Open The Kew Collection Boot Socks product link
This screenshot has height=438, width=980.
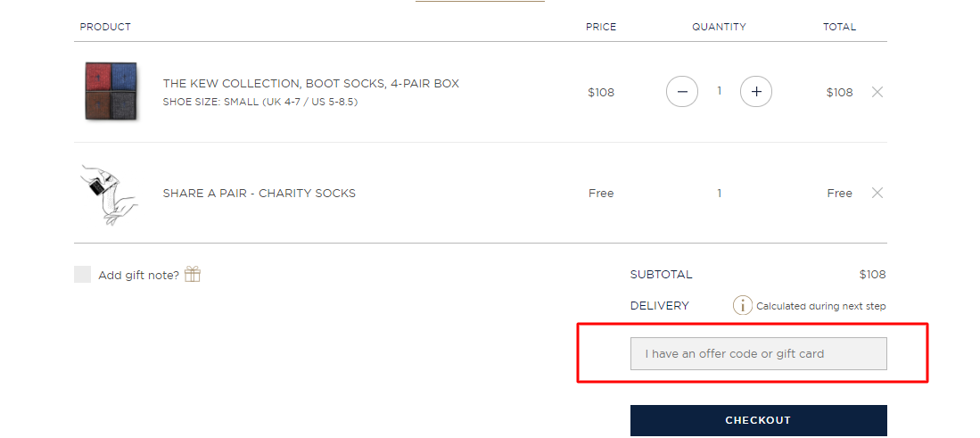310,84
